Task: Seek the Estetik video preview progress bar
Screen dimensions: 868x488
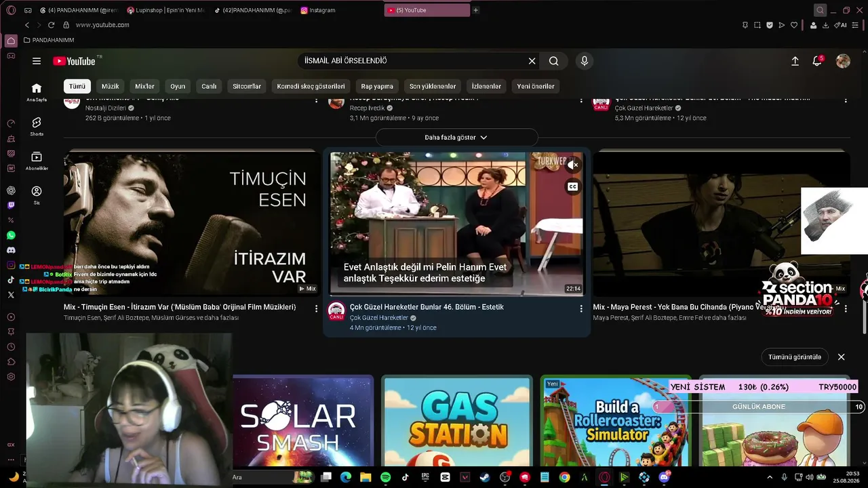Action: 456,295
